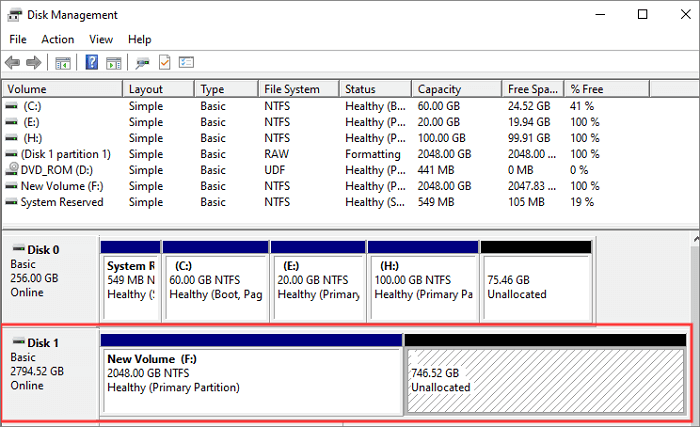Open the Action menu
700x427 pixels.
pyautogui.click(x=57, y=39)
